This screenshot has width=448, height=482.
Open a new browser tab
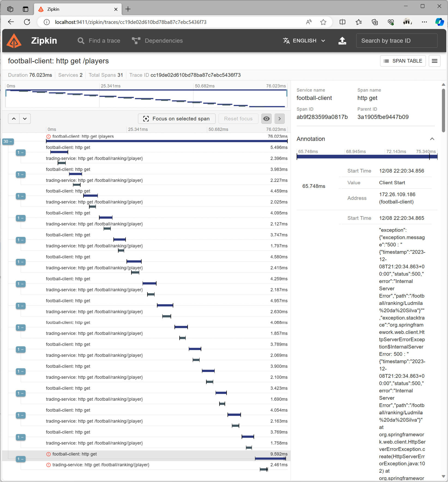pos(128,9)
